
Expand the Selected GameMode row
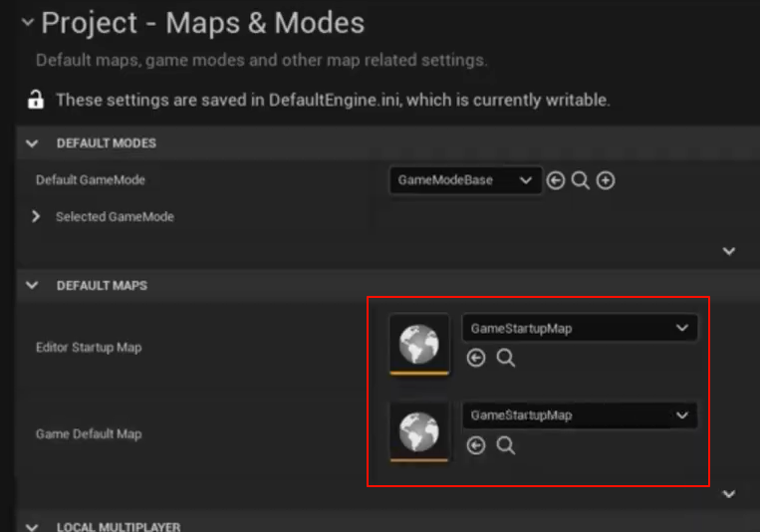[36, 216]
